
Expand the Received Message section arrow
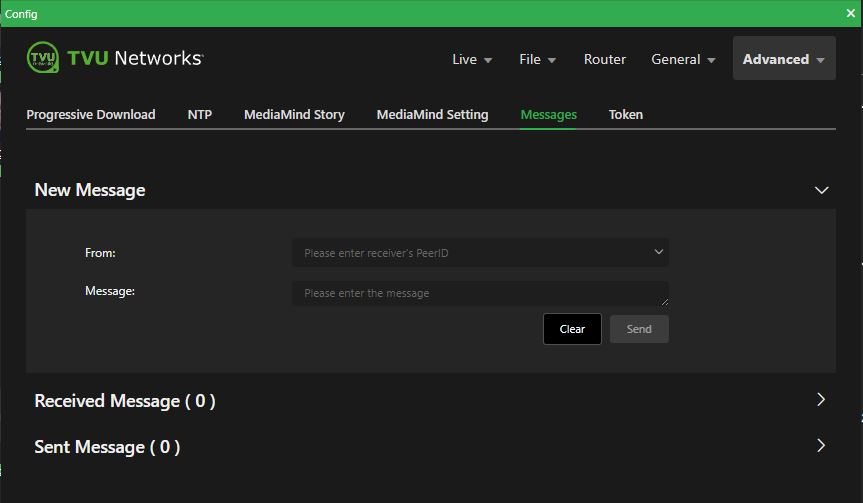pyautogui.click(x=821, y=400)
